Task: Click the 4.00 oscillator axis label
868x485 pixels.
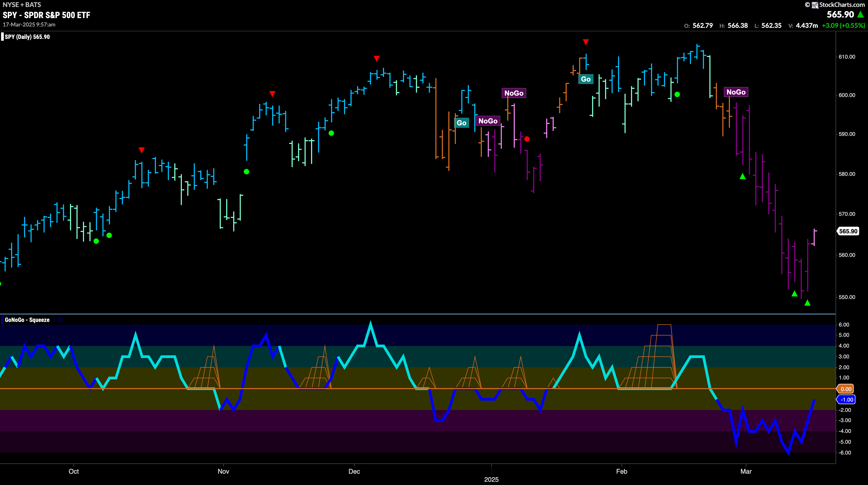Action: (844, 346)
